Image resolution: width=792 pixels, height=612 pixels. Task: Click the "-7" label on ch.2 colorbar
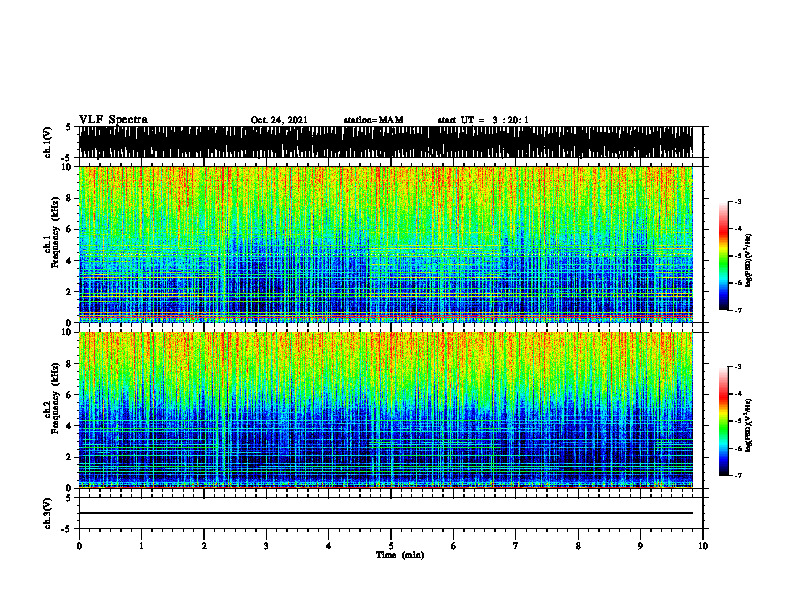[738, 476]
